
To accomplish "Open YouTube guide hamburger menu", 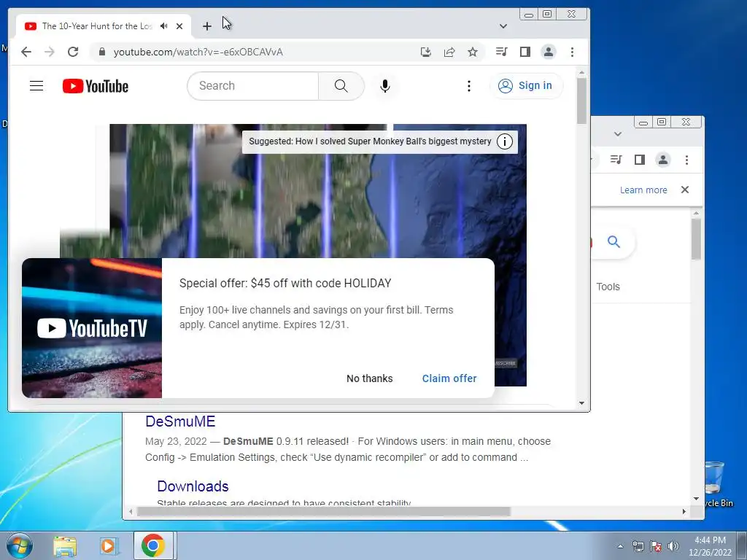I will coord(36,86).
